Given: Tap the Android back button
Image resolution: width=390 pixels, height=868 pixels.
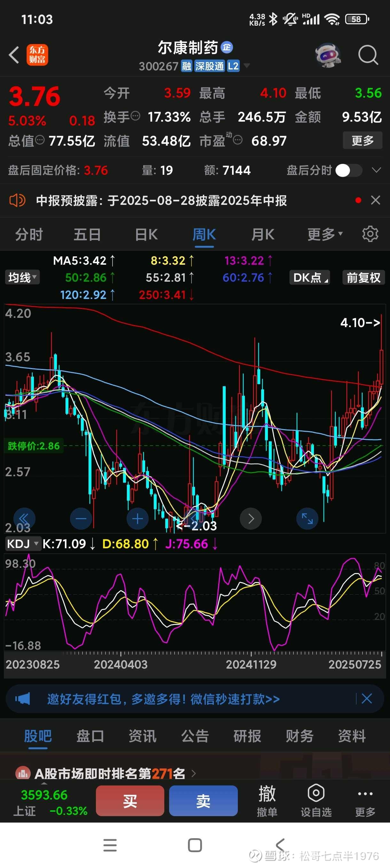Looking at the screenshot, I should pyautogui.click(x=280, y=845).
